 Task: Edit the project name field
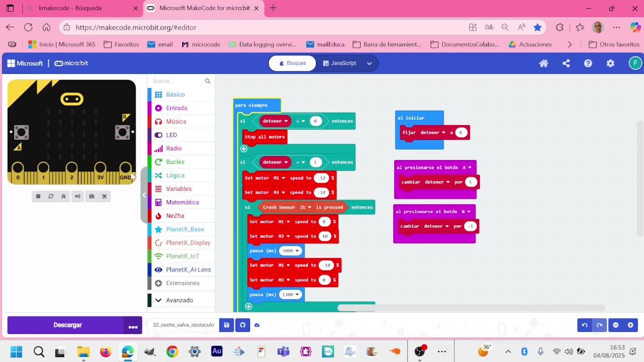[x=184, y=325]
